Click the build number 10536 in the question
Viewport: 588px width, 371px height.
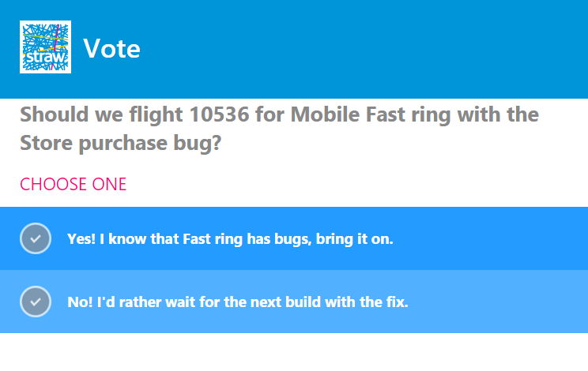click(220, 114)
